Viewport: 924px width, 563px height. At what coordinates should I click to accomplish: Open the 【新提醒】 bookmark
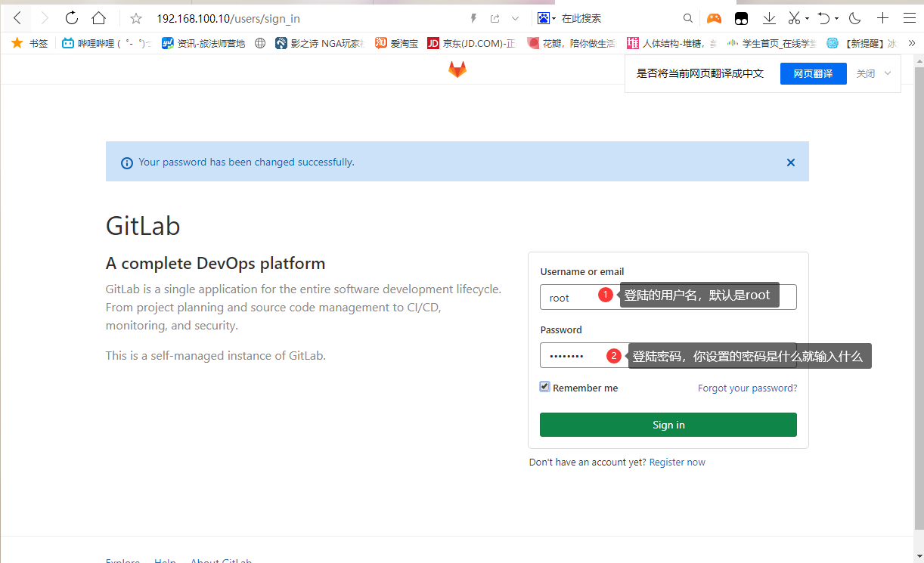(861, 43)
